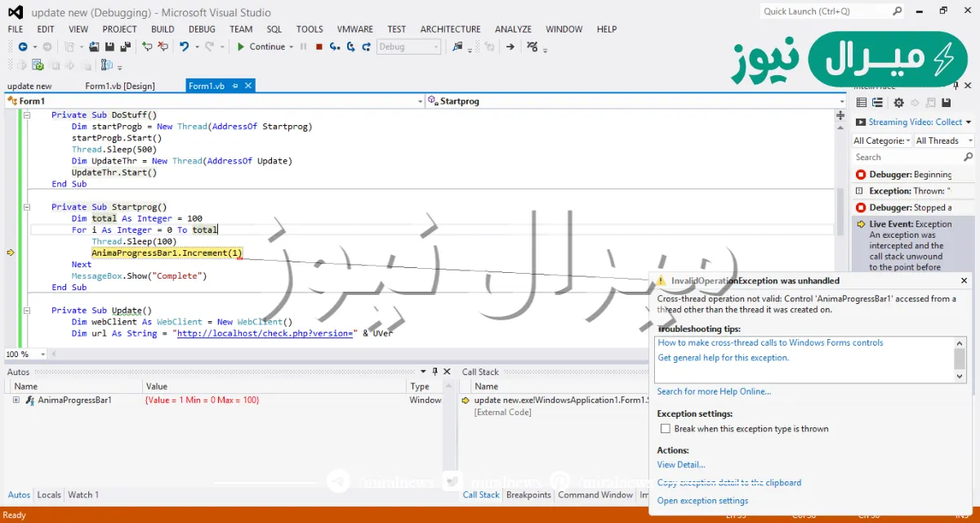Click the Stop Debugging red square icon
Image resolution: width=980 pixels, height=523 pixels.
coord(318,47)
